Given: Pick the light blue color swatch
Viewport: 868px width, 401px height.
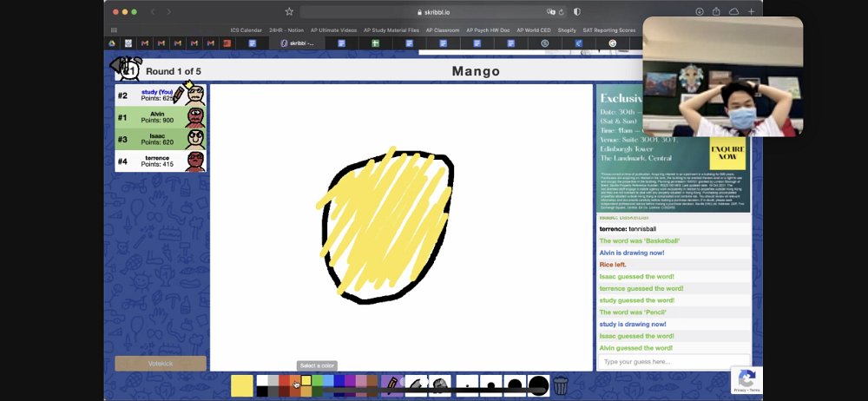Looking at the screenshot, I should pos(328,380).
